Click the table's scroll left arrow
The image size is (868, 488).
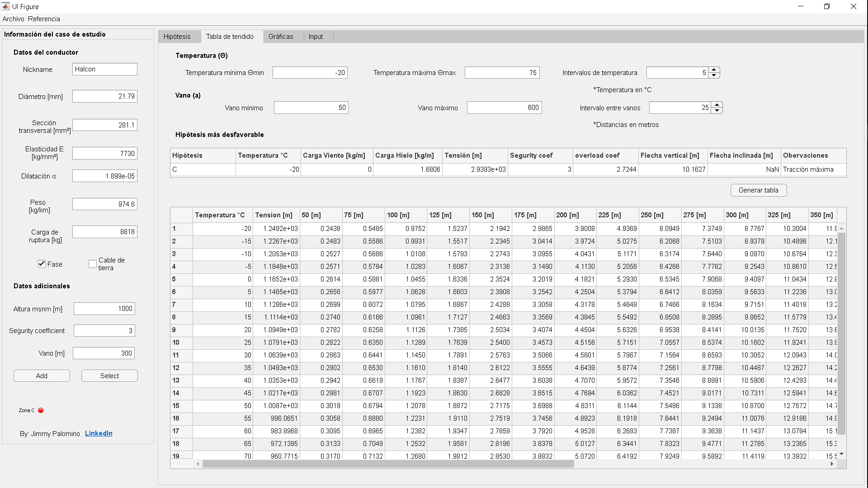click(198, 464)
